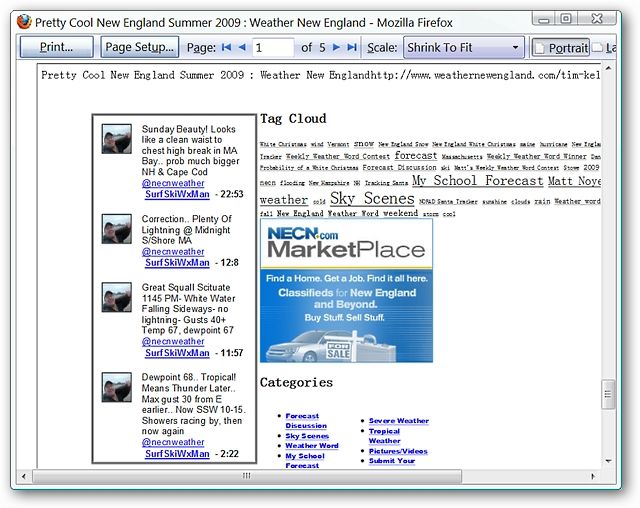Viewport: 640px width, 508px height.
Task: Open Severe Weather category link
Action: click(399, 421)
